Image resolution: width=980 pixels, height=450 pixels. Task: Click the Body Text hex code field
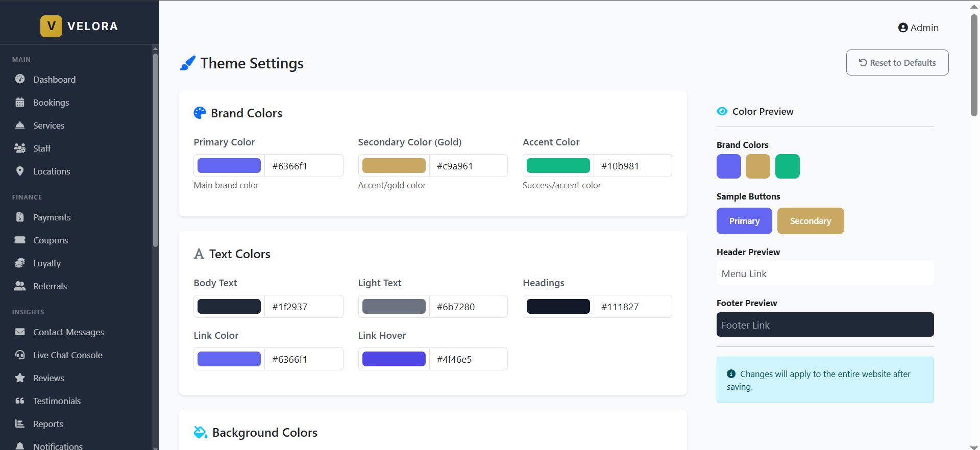[x=304, y=307]
